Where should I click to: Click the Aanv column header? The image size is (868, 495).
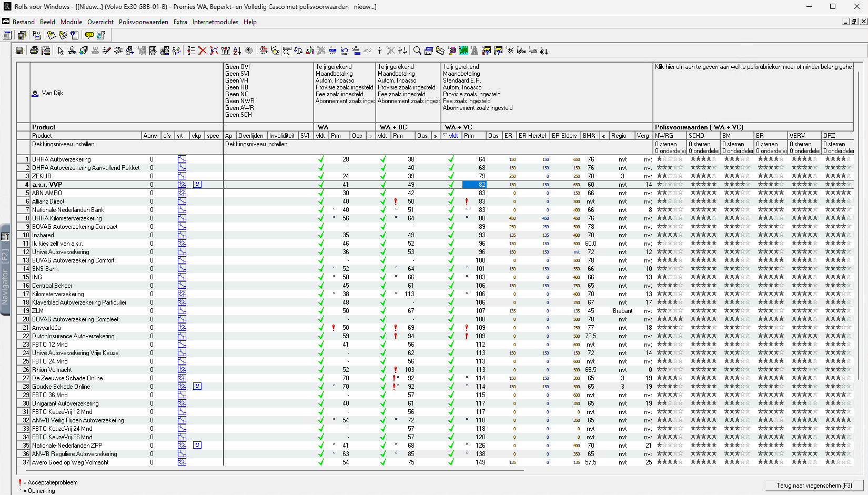point(150,136)
